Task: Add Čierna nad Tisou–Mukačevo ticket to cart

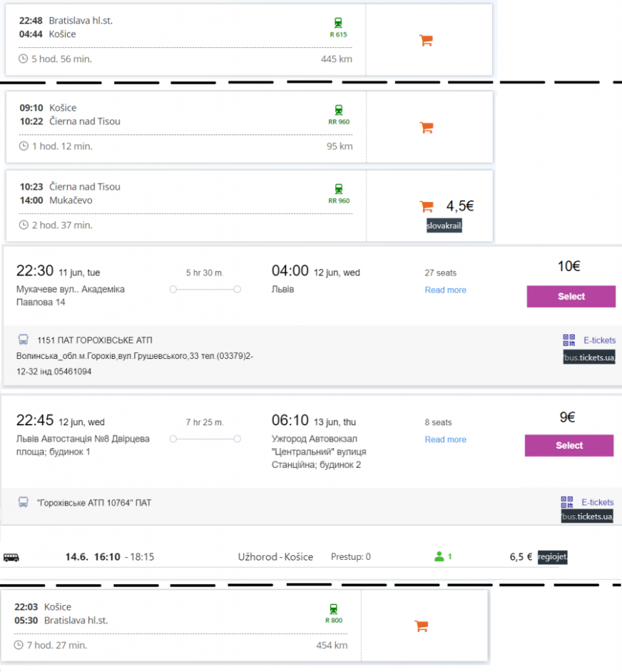Action: coord(426,206)
